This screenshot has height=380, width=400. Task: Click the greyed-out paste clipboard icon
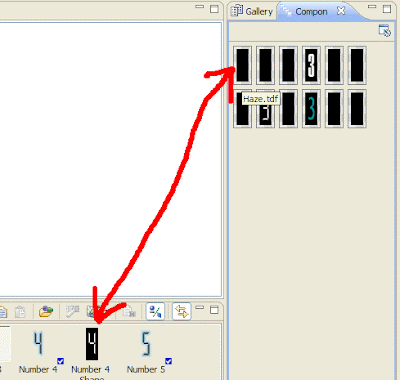coord(20,312)
